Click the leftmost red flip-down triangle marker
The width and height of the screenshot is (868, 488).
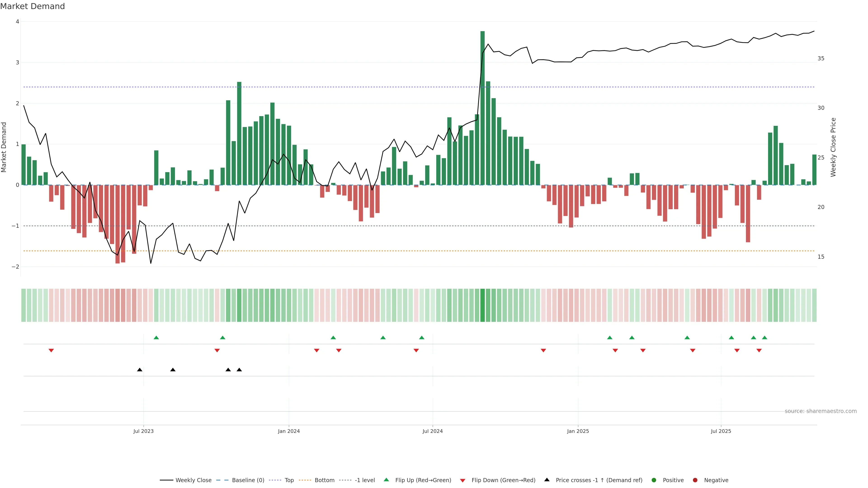(51, 351)
